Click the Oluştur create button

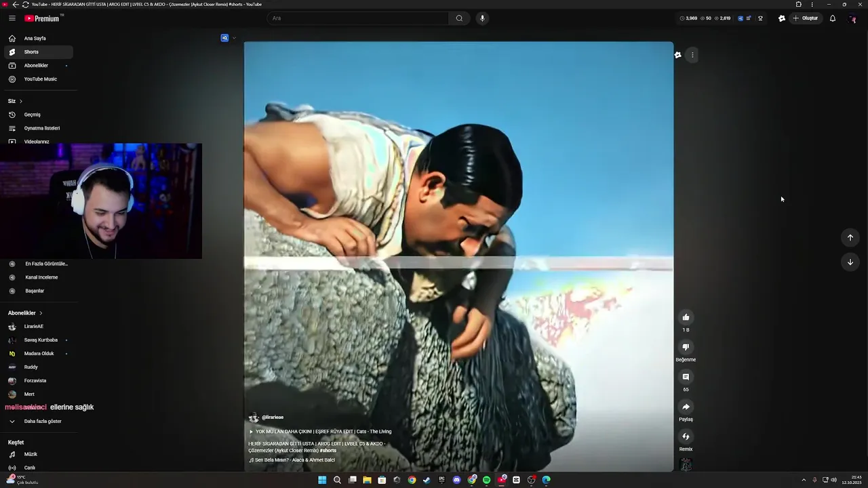806,18
